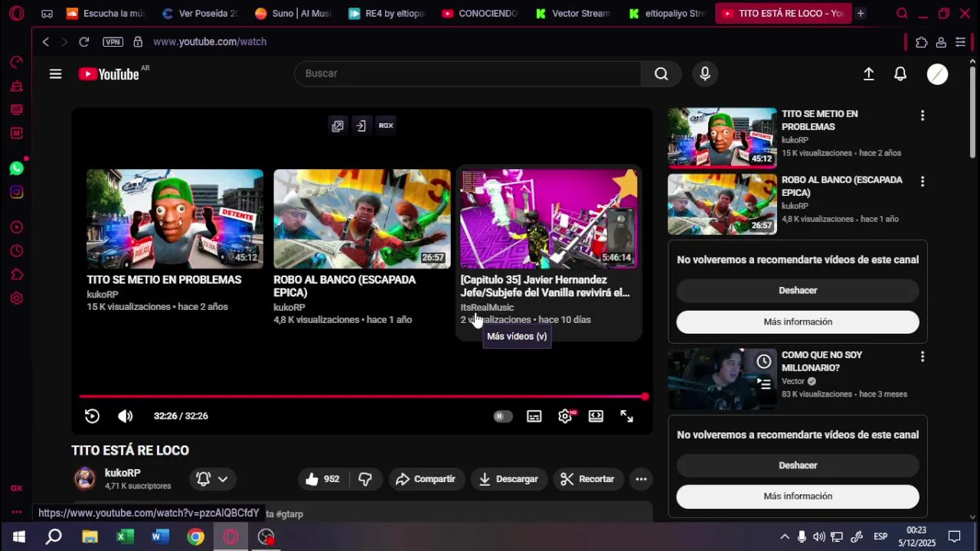Switch to theater mode view
Viewport: 980px width, 551px height.
click(x=596, y=416)
